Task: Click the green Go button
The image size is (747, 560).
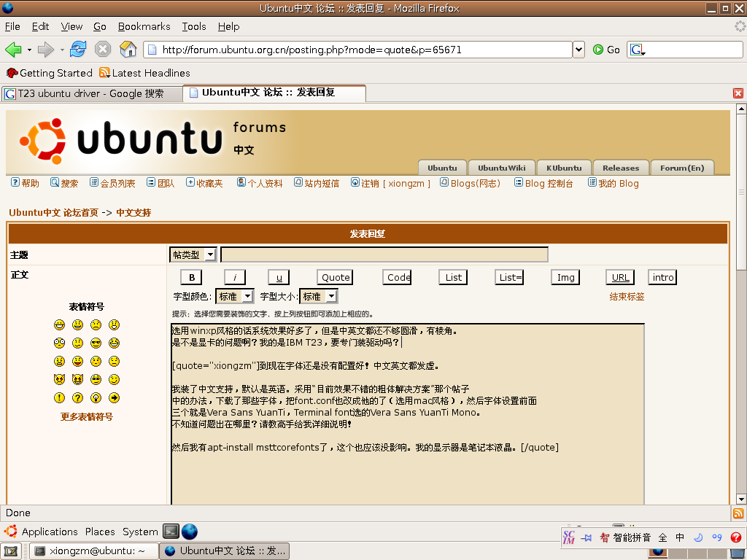Action: (606, 50)
